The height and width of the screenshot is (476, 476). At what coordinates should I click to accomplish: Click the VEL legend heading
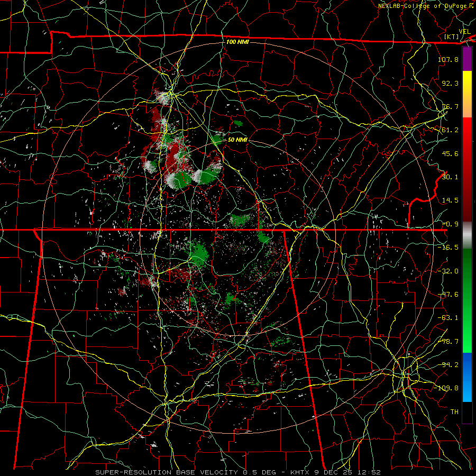click(x=464, y=32)
